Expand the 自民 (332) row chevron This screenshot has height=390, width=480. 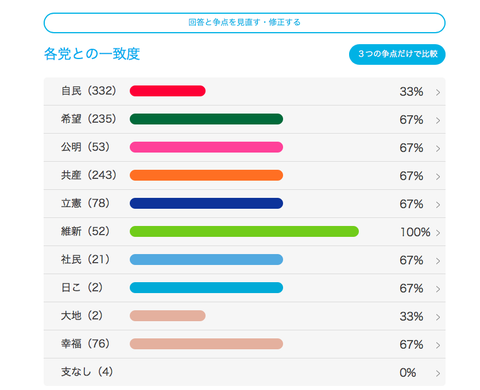[x=438, y=92]
